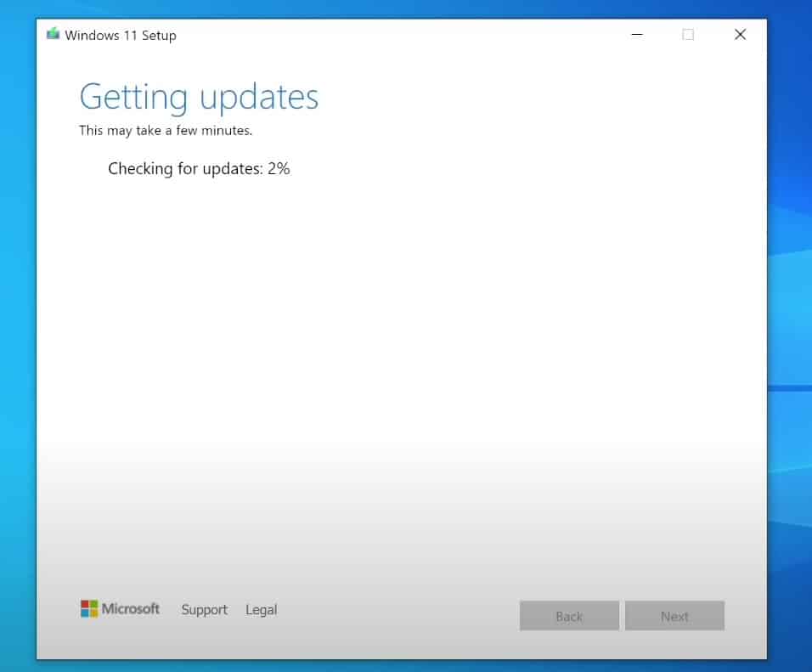Open the Support page
This screenshot has width=812, height=672.
(x=204, y=609)
